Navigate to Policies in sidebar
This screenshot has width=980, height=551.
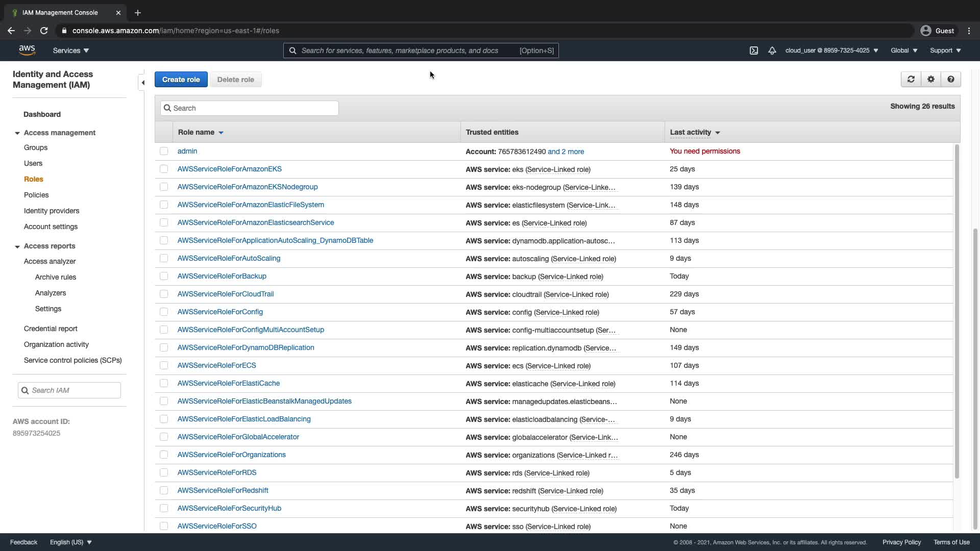coord(36,195)
